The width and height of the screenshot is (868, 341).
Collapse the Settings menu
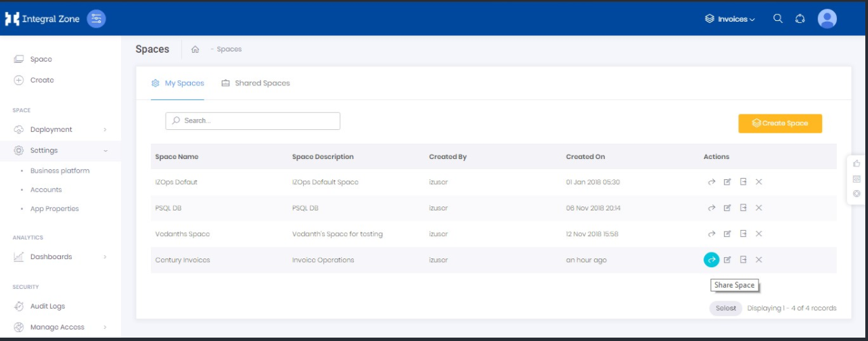[60, 150]
